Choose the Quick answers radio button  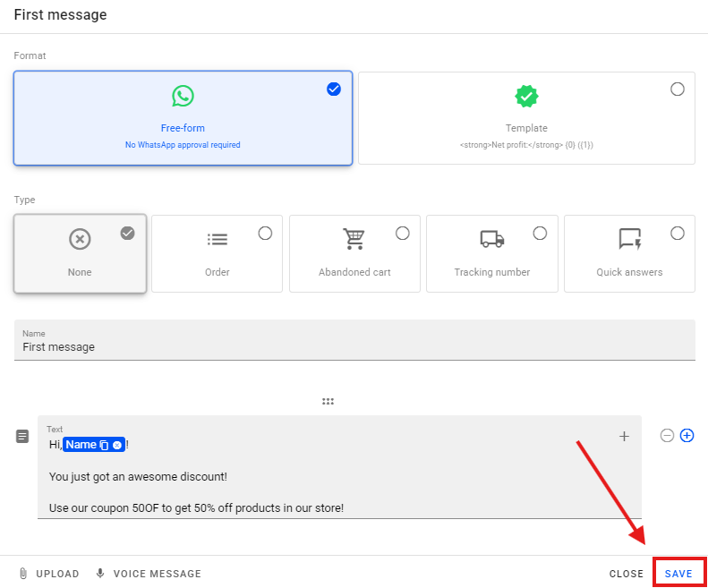678,233
